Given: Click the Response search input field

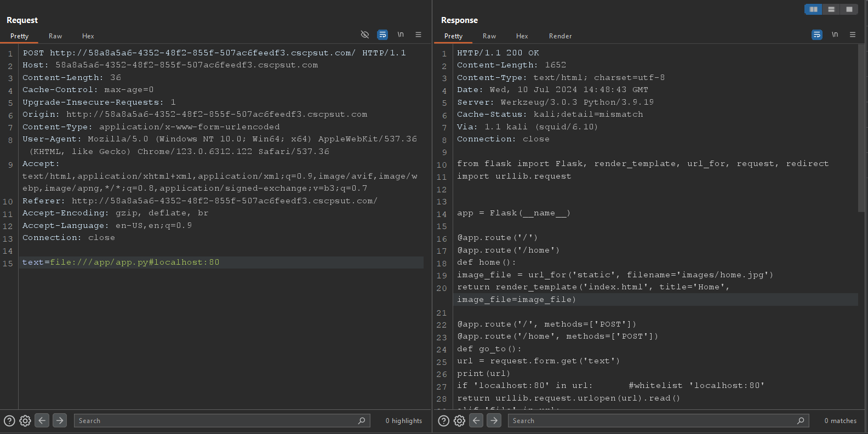Looking at the screenshot, I should 652,421.
